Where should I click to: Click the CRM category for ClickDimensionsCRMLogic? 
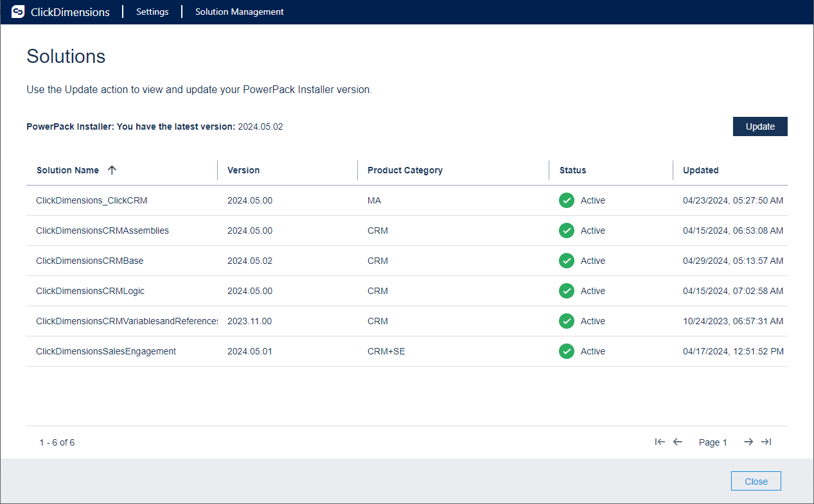click(x=378, y=291)
